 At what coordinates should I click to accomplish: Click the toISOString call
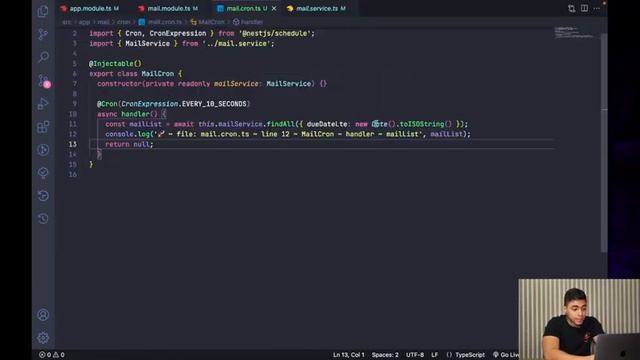pyautogui.click(x=422, y=124)
